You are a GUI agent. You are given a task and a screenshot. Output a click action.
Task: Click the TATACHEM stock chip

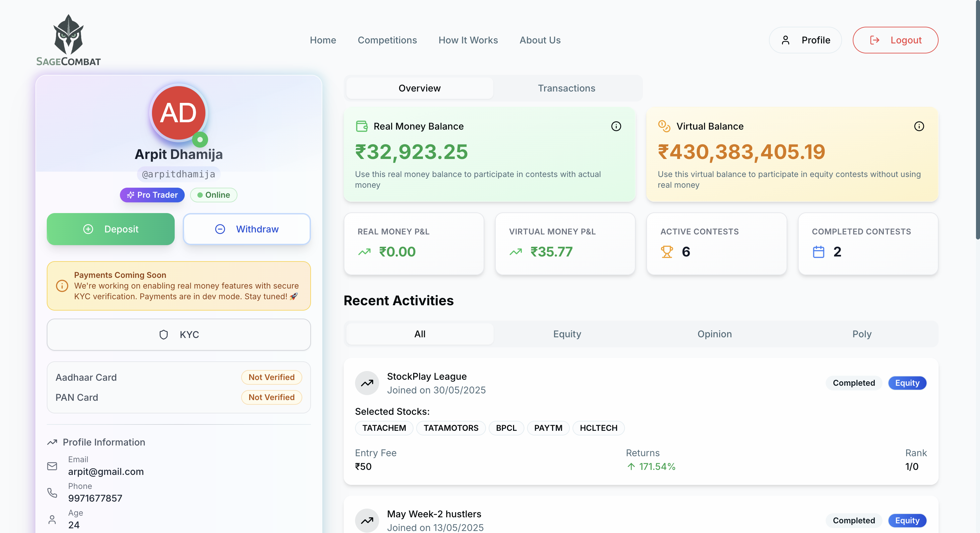click(384, 428)
